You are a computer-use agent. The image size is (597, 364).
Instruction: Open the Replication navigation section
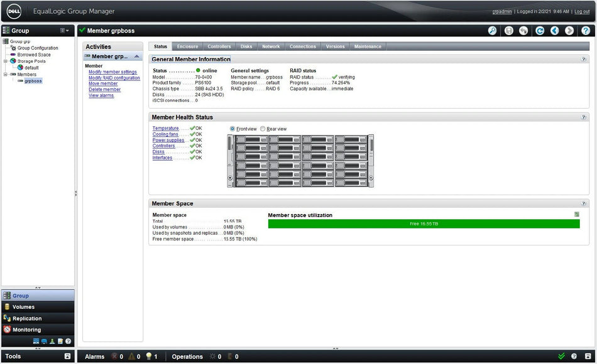(x=38, y=318)
